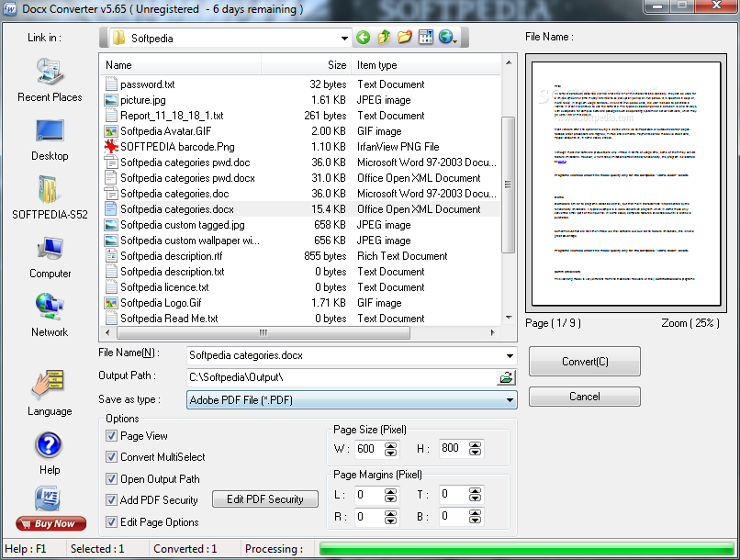The height and width of the screenshot is (560, 740).
Task: Open the Computer location
Action: (x=50, y=258)
